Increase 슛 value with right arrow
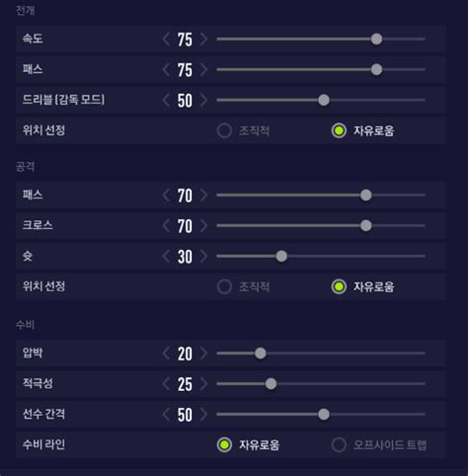 tap(203, 256)
